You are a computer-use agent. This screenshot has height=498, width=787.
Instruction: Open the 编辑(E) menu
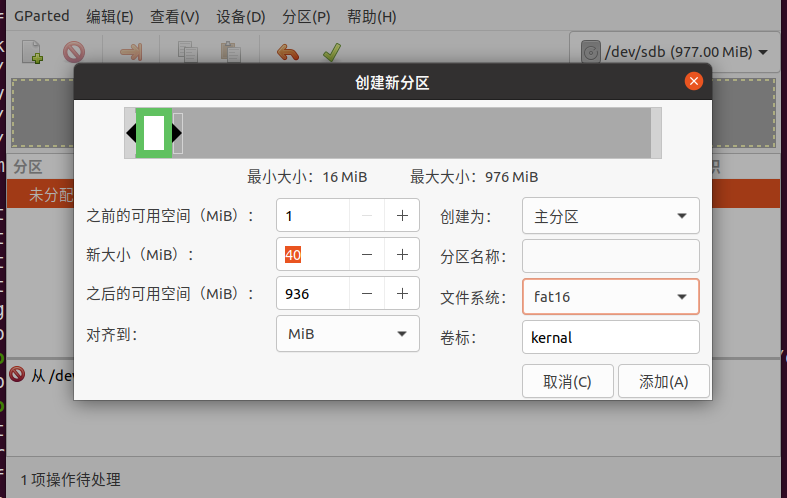(109, 16)
